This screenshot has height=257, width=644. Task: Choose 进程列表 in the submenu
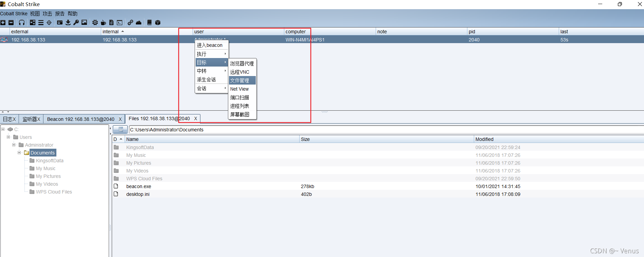coord(242,106)
